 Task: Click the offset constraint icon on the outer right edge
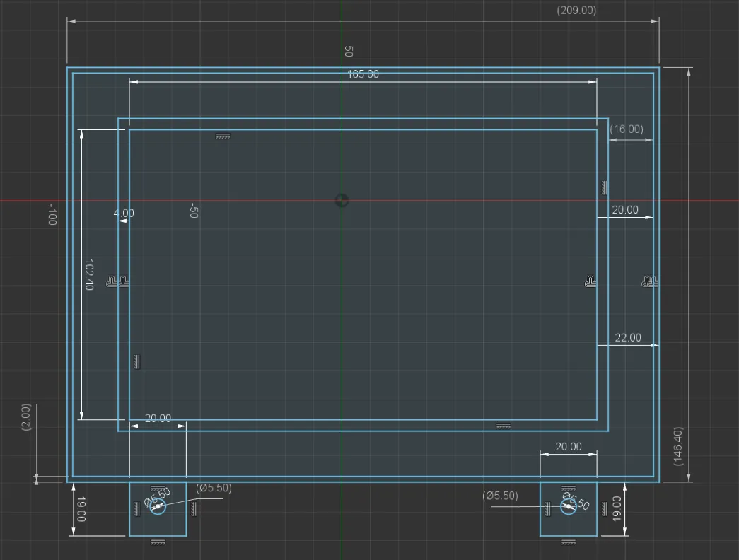[x=649, y=282]
